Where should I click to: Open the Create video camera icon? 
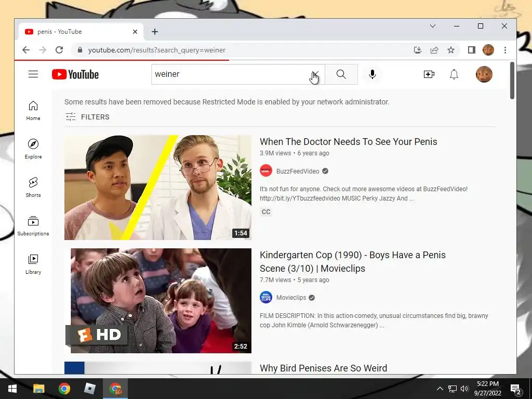429,74
